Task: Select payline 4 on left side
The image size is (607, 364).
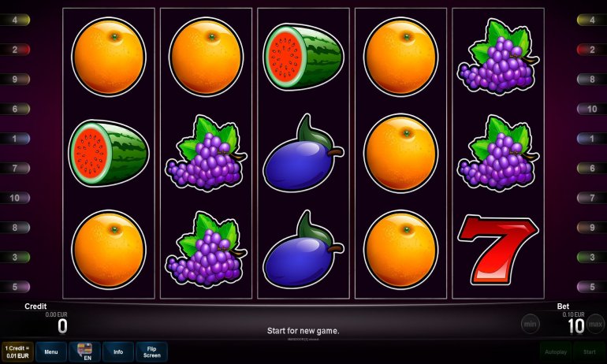Action: pyautogui.click(x=15, y=20)
